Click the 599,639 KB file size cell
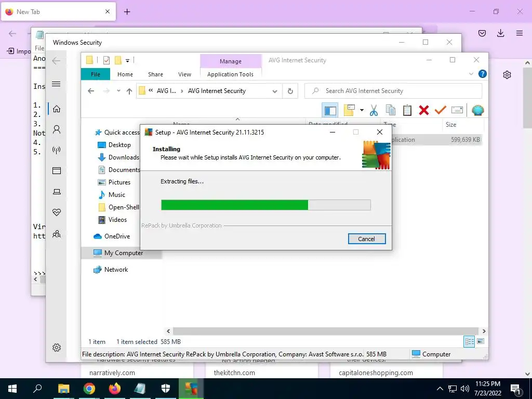Image resolution: width=532 pixels, height=399 pixels. click(465, 140)
